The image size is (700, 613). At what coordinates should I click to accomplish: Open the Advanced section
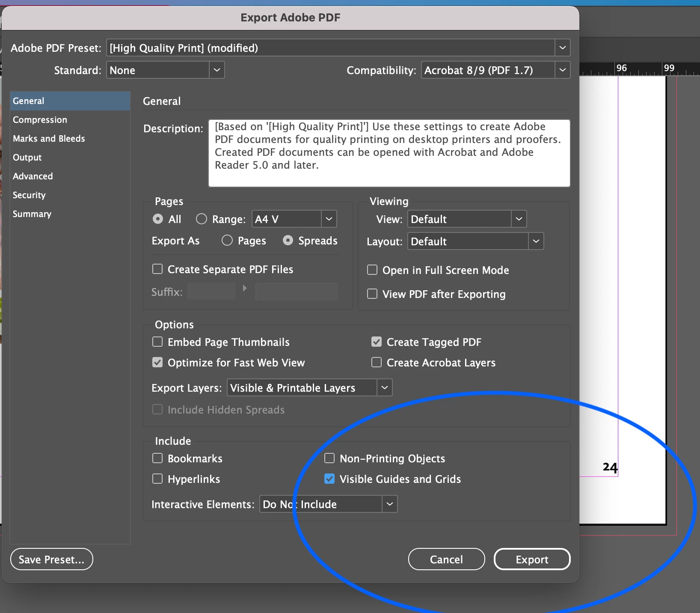70,176
